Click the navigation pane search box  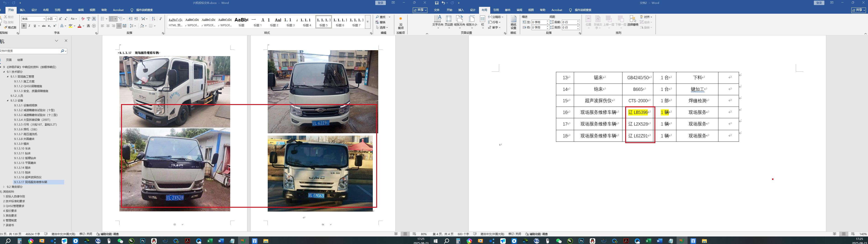tap(30, 51)
